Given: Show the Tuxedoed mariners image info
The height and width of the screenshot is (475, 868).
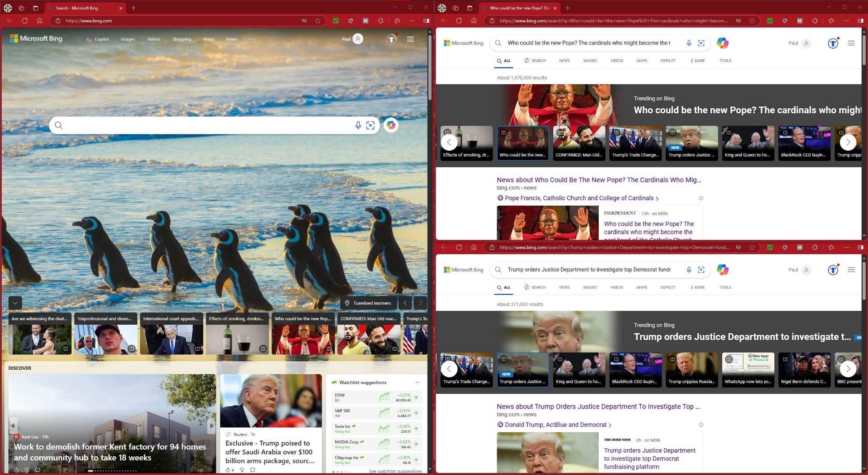Looking at the screenshot, I should pyautogui.click(x=368, y=303).
